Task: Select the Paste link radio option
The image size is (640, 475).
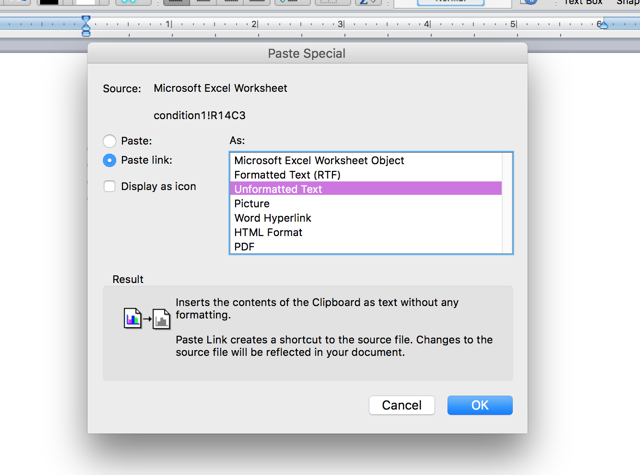Action: click(x=109, y=160)
